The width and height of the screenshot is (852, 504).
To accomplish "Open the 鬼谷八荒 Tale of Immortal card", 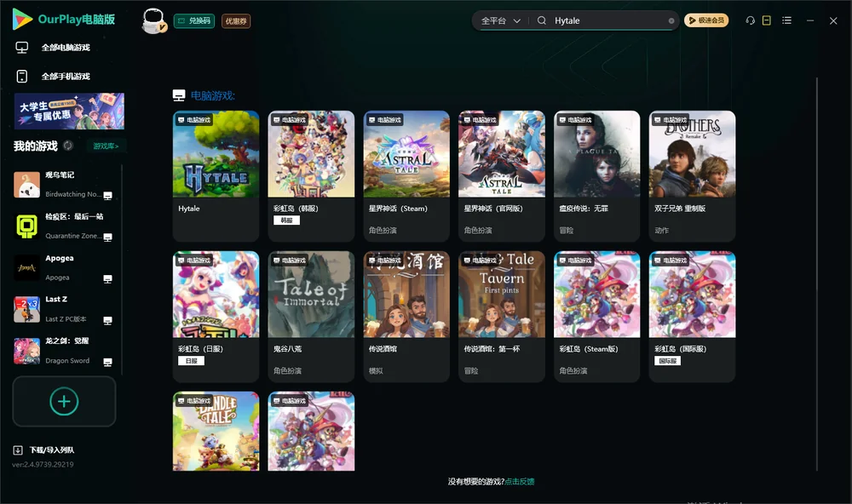I will 311,317.
